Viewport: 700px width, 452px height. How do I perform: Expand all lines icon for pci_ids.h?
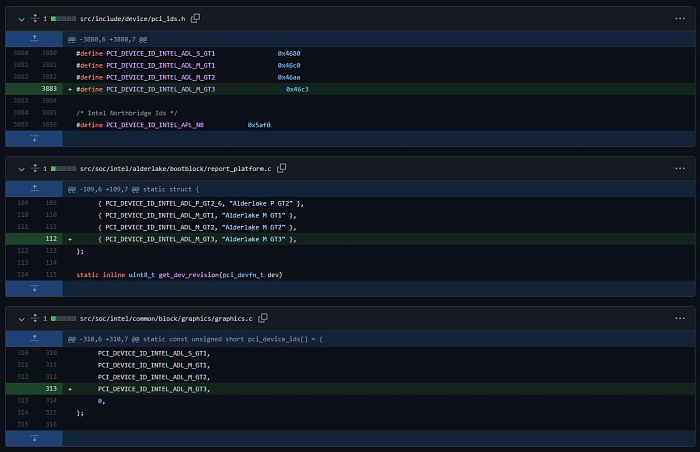(35, 18)
